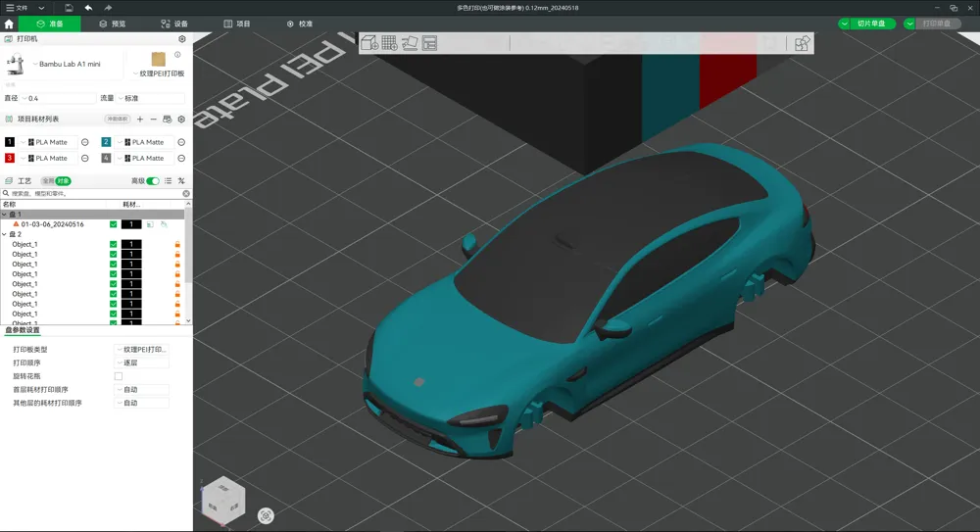The width and height of the screenshot is (980, 532).
Task: Open the Bambu Lab A1 mini printer dropdown
Action: click(68, 64)
